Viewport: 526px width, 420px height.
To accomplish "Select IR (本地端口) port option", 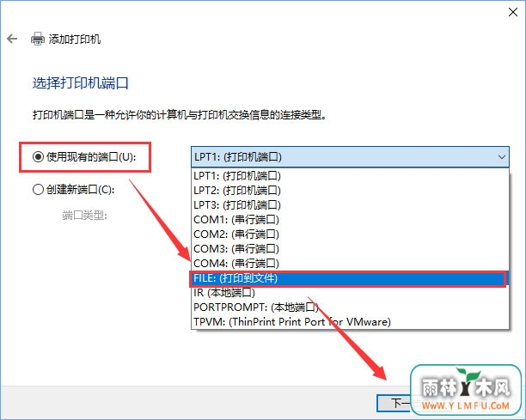I will (x=350, y=293).
